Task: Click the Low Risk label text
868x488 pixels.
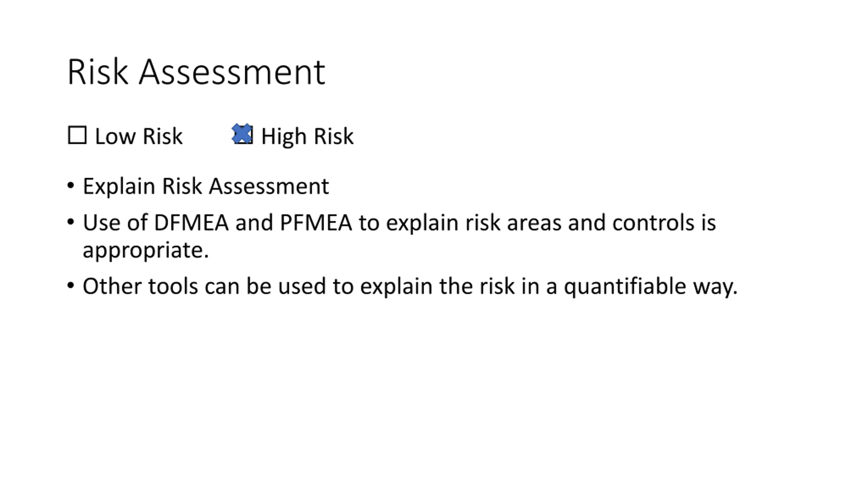Action: 139,136
